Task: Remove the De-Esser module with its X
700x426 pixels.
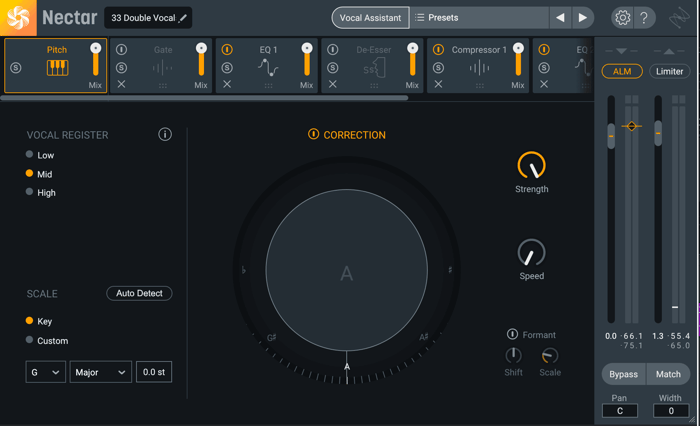Action: pyautogui.click(x=333, y=84)
